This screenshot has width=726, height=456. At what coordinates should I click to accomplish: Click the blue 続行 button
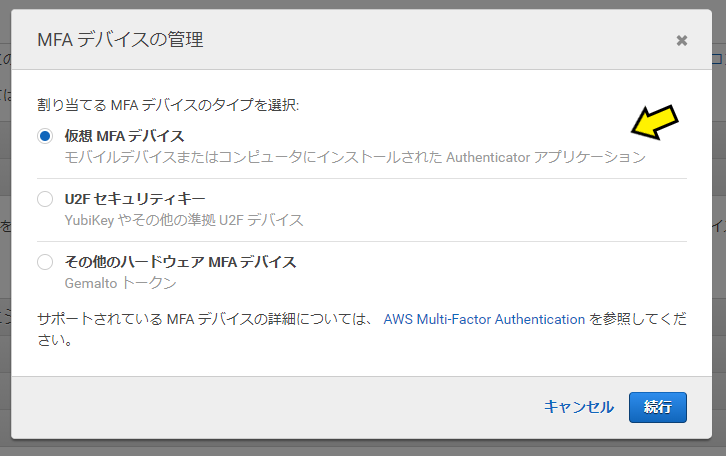[657, 407]
